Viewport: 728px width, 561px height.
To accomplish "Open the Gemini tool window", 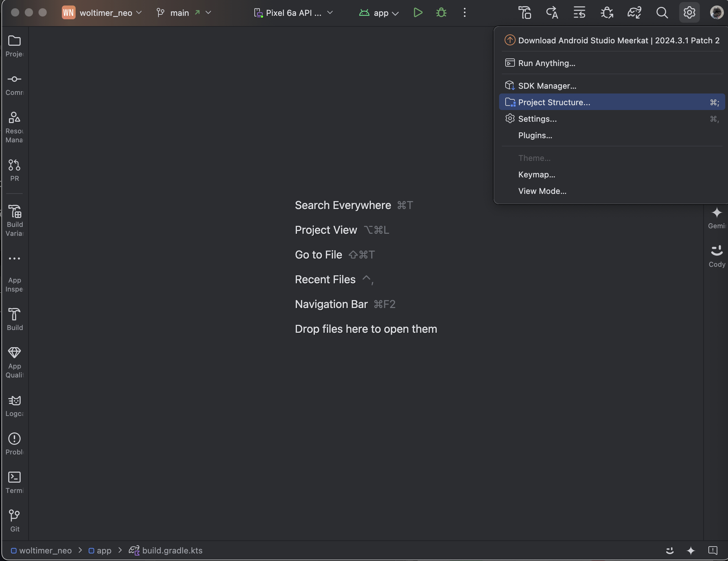I will [717, 217].
